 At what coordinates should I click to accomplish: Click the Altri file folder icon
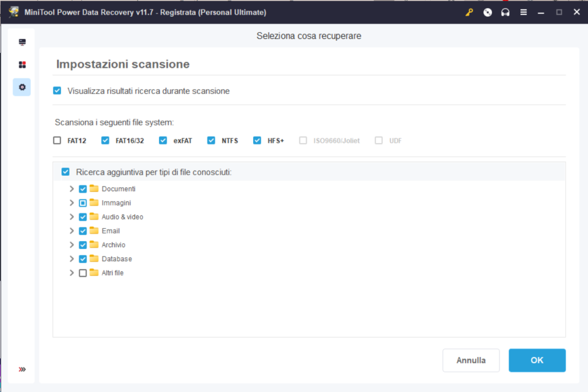[94, 273]
